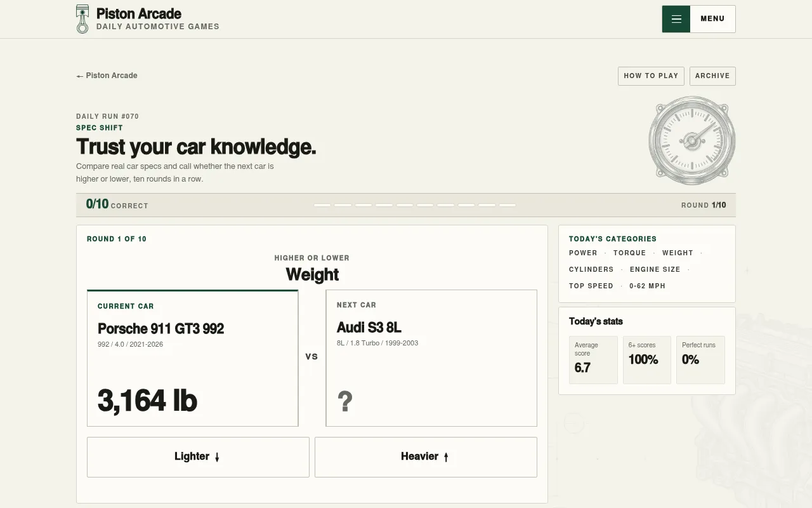Click the speedometer gauge illustration
Screen dimensions: 812x508
click(692, 140)
